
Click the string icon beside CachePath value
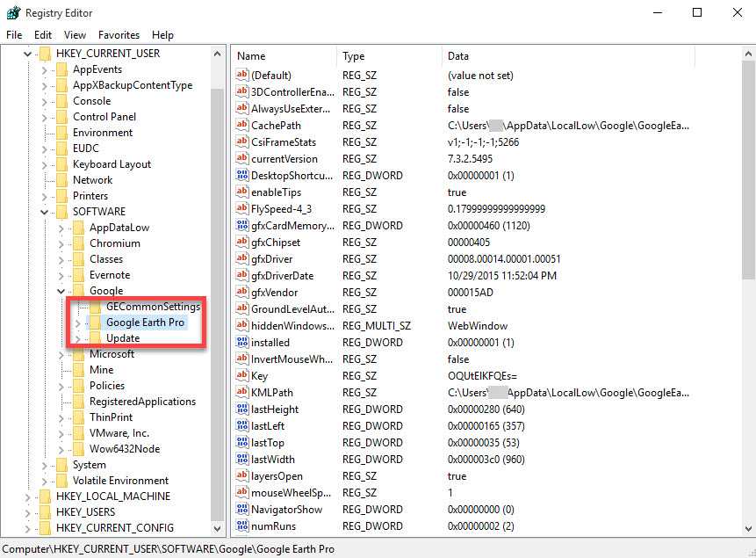coord(243,126)
